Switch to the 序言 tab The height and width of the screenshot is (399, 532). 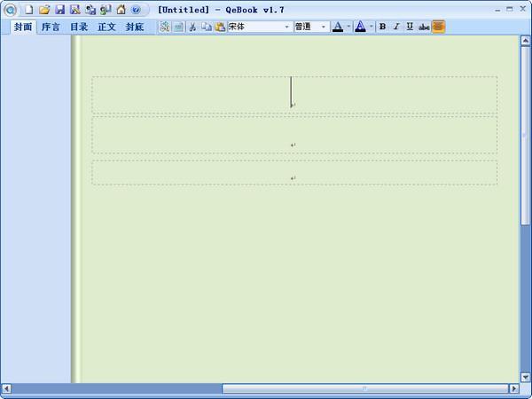point(51,27)
